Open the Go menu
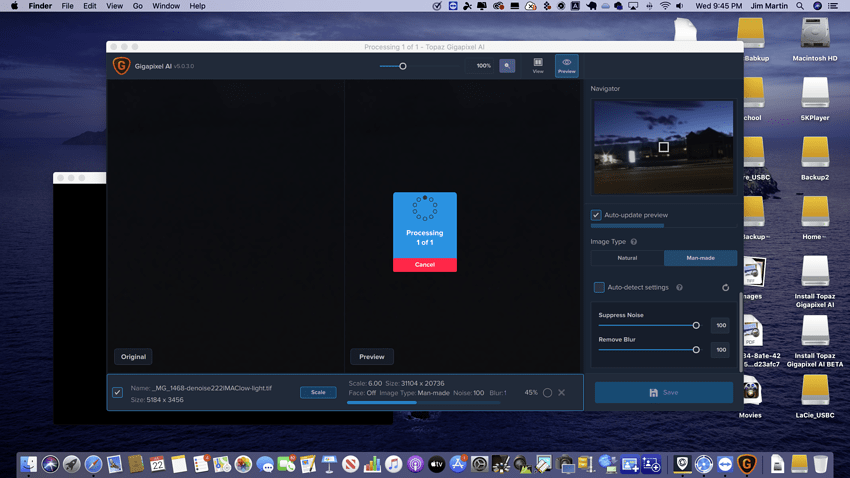Screen dimensions: 850x478 138,6
